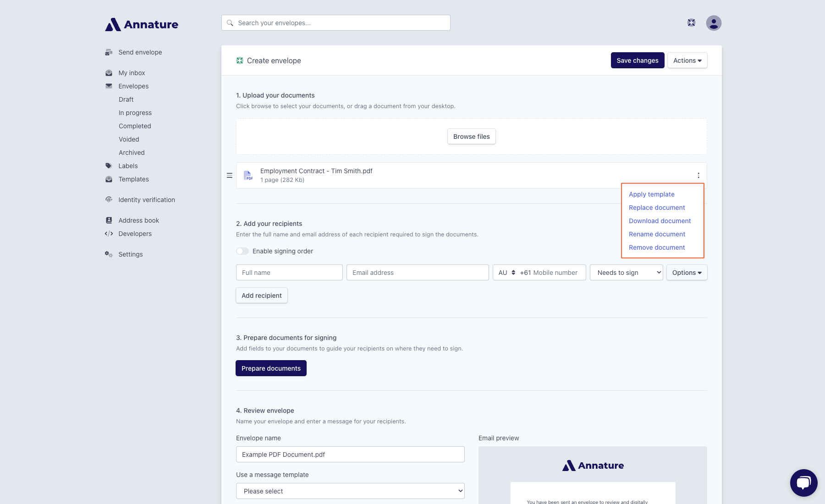Viewport: 825px width, 504px height.
Task: Click the Identity verification fingerprint icon
Action: click(x=109, y=200)
